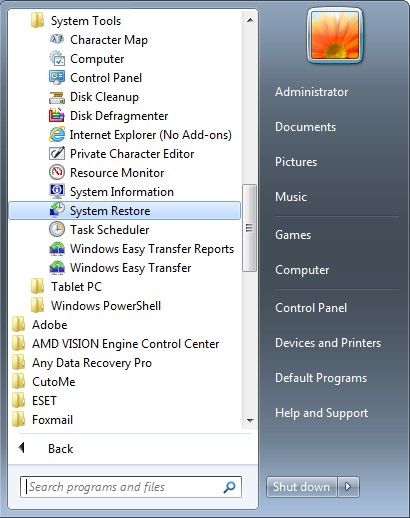
Task: Click the Internet Explorer (No Add-ons) icon
Action: click(x=57, y=135)
